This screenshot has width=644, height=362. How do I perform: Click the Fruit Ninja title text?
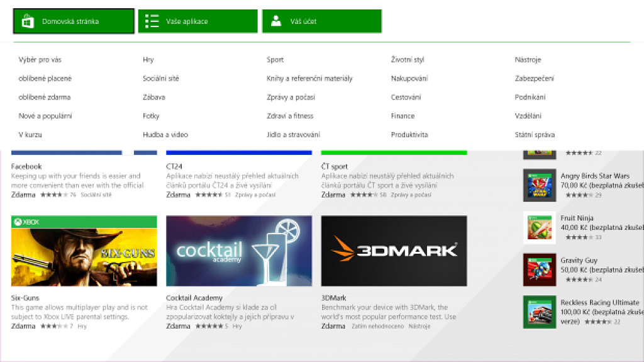click(x=577, y=218)
